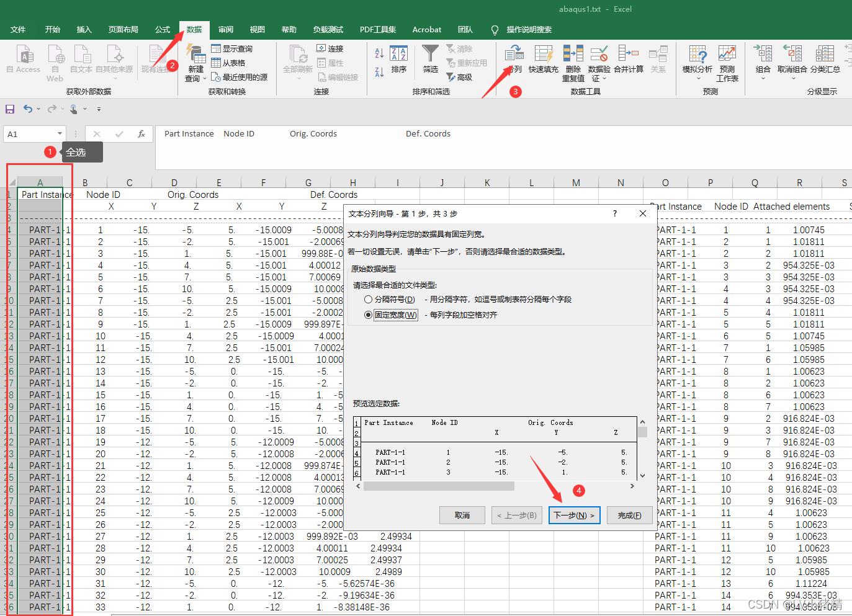Screen dimensions: 852x616
Task: Click the Save icon in quick access toolbar
Action: tap(10, 109)
